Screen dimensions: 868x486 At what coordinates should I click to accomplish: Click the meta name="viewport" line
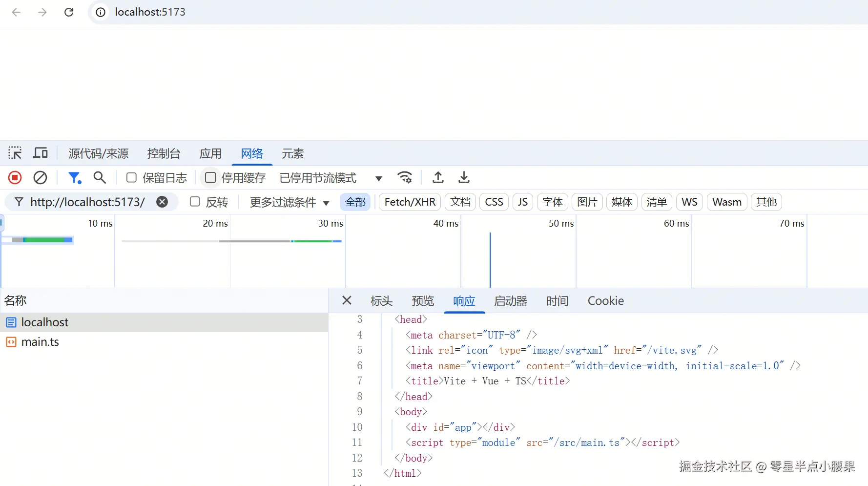tap(603, 366)
